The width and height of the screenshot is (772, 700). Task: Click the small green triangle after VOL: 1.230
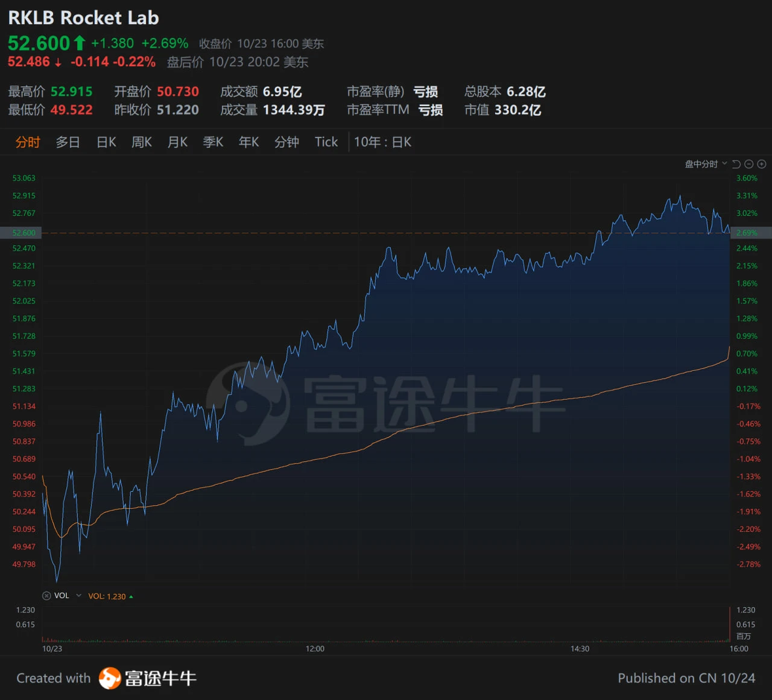131,597
